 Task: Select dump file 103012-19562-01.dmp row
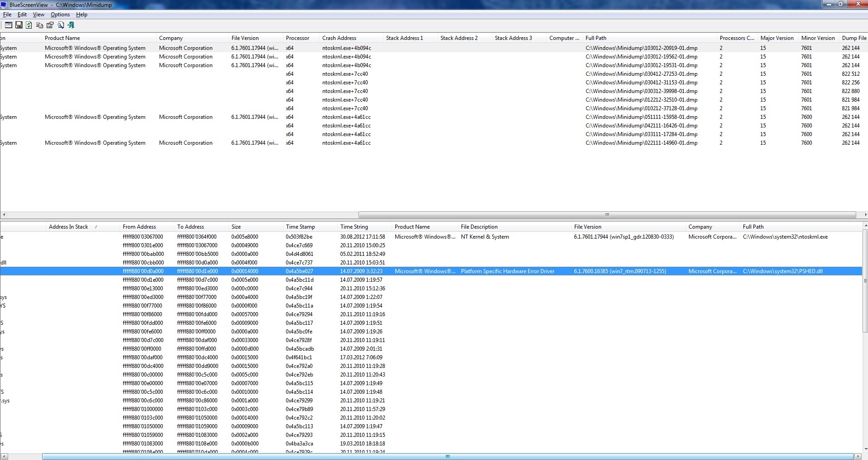point(434,57)
